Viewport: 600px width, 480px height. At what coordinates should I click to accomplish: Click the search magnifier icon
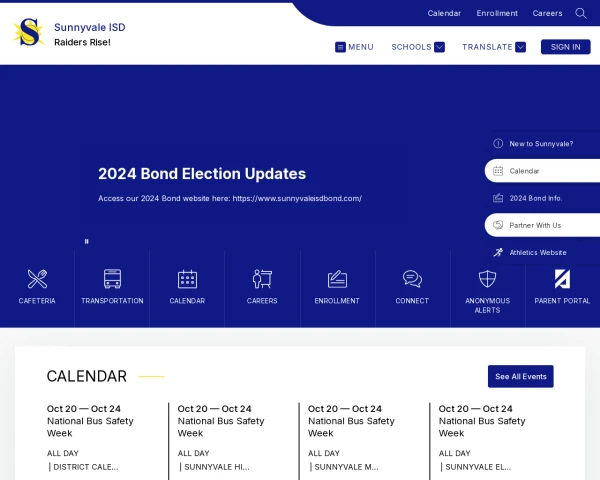581,13
